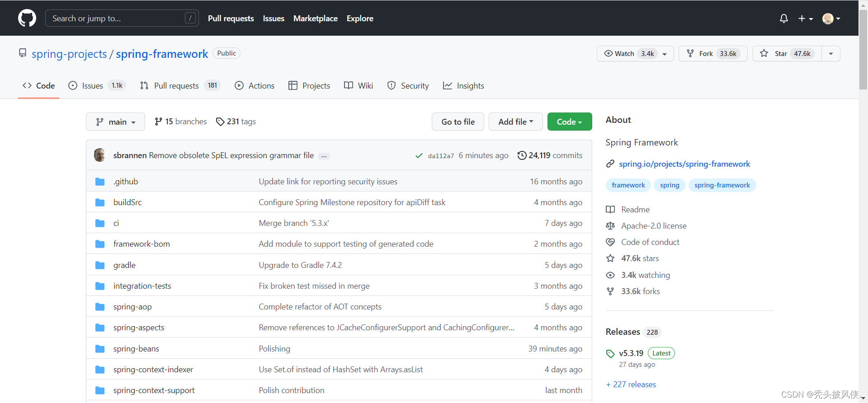The height and width of the screenshot is (403, 868).
Task: Expand Watch options dropdown arrow
Action: tap(665, 54)
